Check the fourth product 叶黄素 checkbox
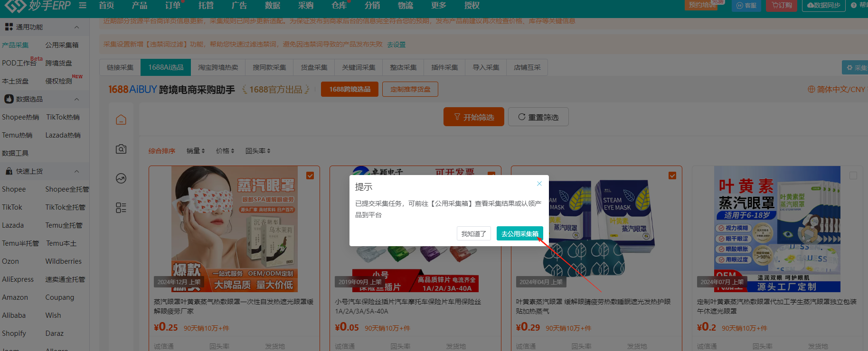 853,175
